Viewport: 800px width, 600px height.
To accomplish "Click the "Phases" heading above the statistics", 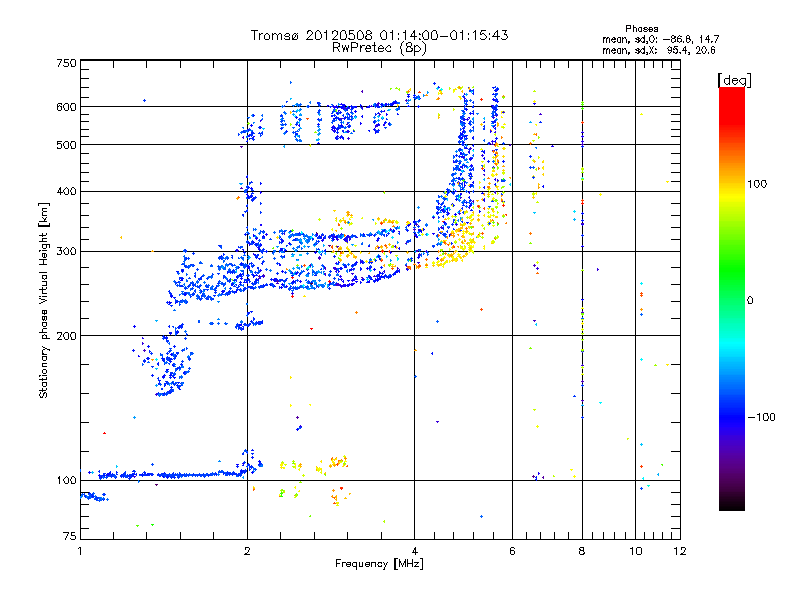I will click(x=641, y=28).
